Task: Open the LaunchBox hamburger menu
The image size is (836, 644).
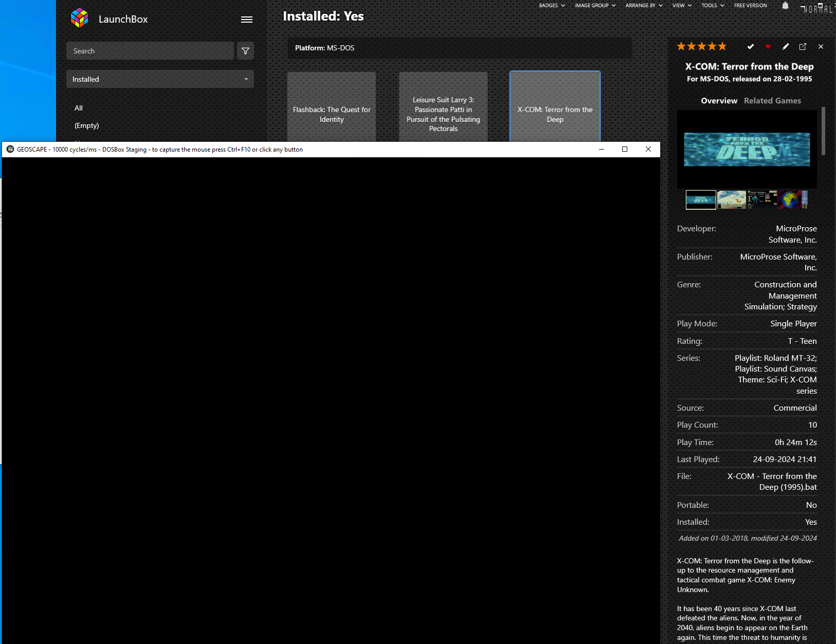Action: coord(247,20)
